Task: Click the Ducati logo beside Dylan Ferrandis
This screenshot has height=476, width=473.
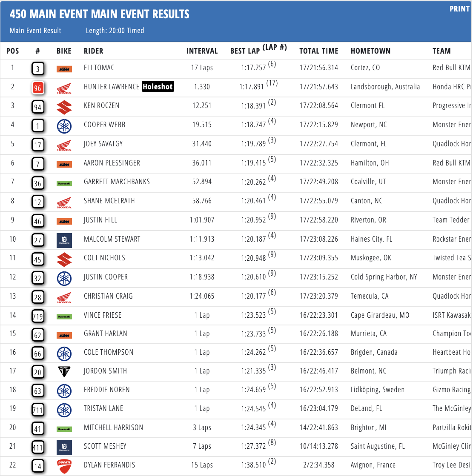Action: click(64, 466)
